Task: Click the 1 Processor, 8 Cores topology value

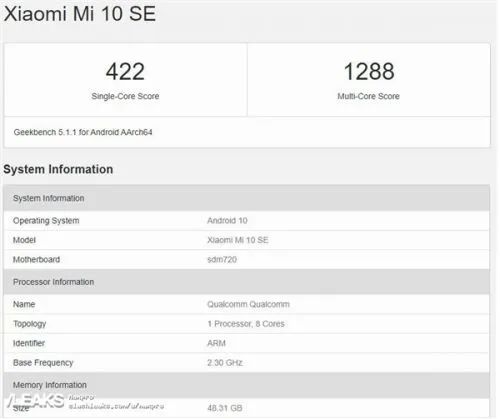Action: (x=246, y=324)
